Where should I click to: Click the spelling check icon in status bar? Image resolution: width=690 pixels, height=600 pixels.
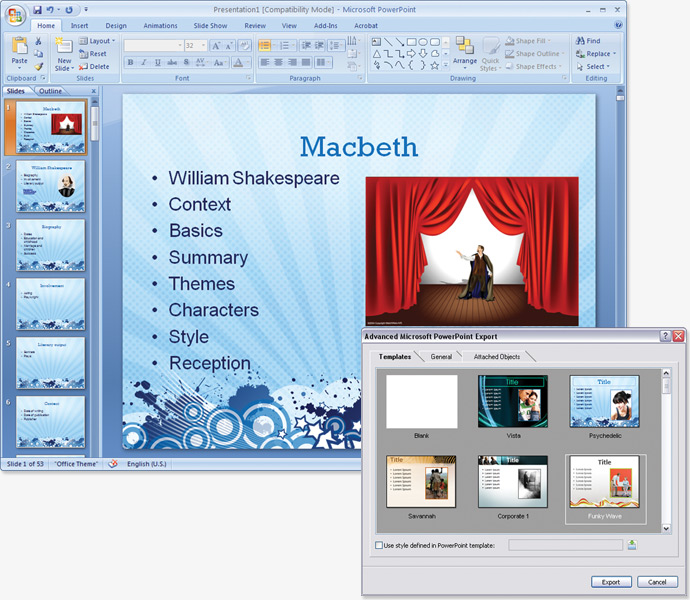click(113, 464)
